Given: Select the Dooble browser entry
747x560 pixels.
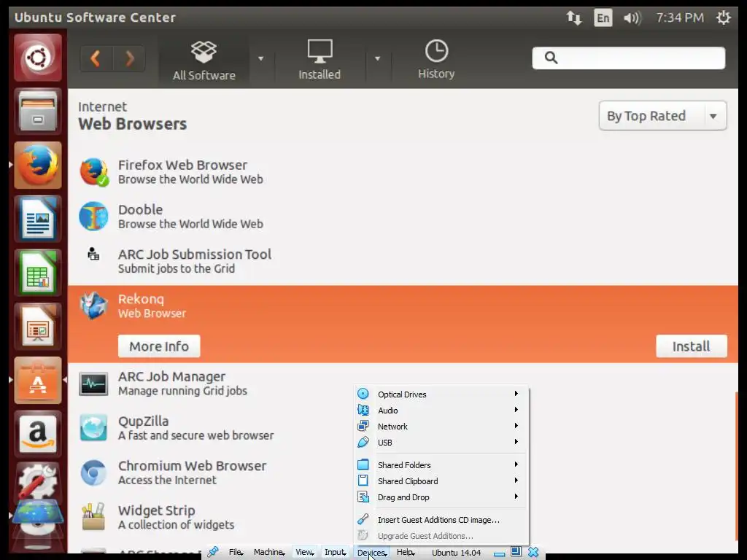Looking at the screenshot, I should (403, 217).
